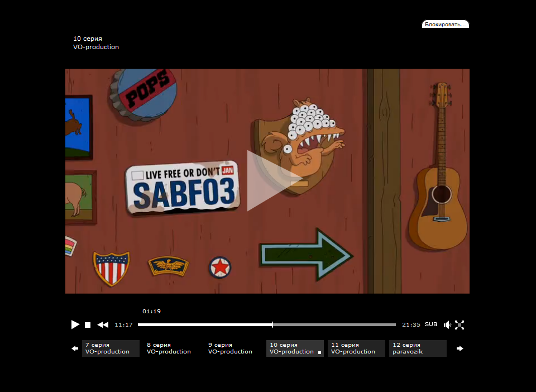The height and width of the screenshot is (392, 536).
Task: Select 7 серия VO-production episode
Action: tap(111, 348)
